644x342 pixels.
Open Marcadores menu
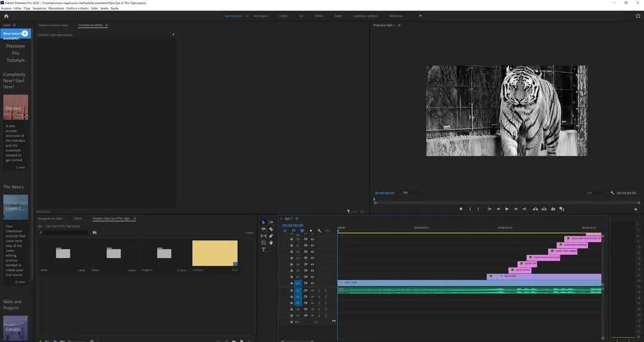tap(56, 8)
